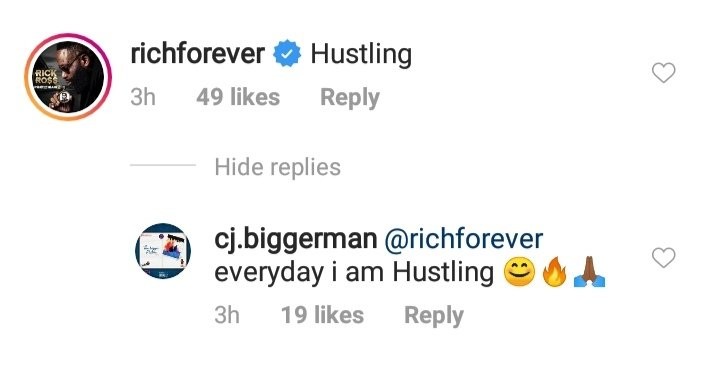This screenshot has height=366, width=720.
Task: Reply to cj.biggerman's comment
Action: [434, 316]
